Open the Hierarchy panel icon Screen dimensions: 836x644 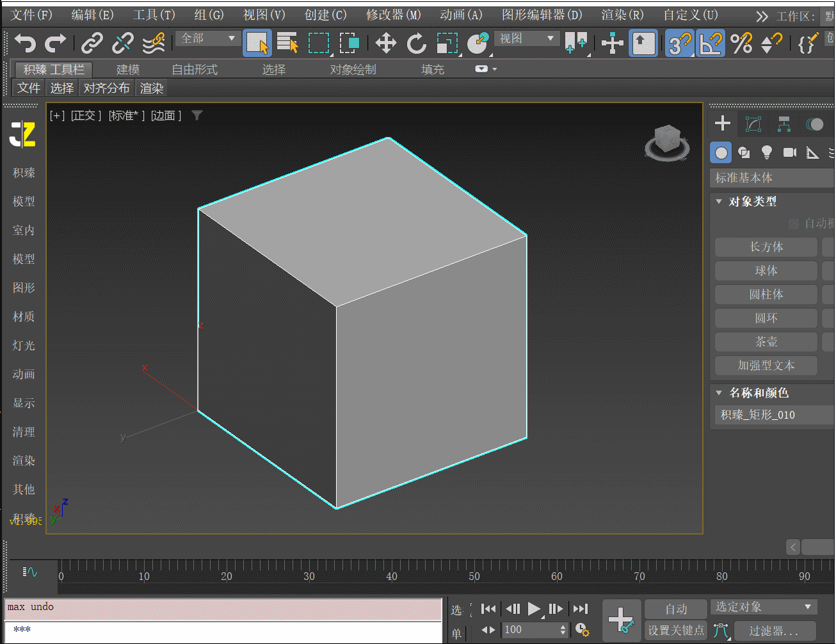(x=784, y=124)
